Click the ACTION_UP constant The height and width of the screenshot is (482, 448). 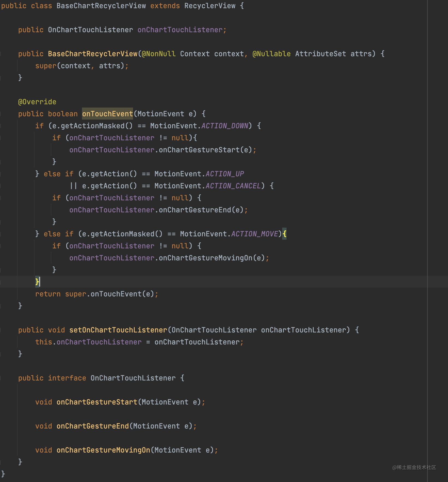pos(225,174)
